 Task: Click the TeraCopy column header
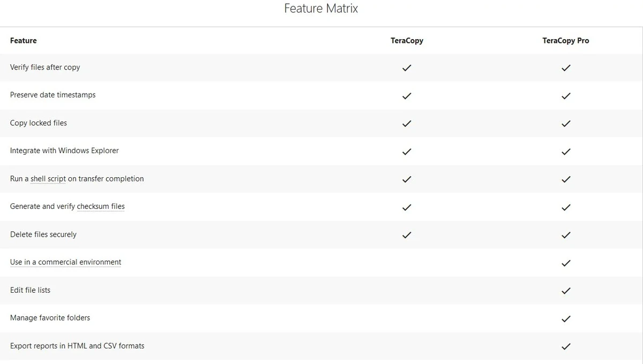coord(407,41)
